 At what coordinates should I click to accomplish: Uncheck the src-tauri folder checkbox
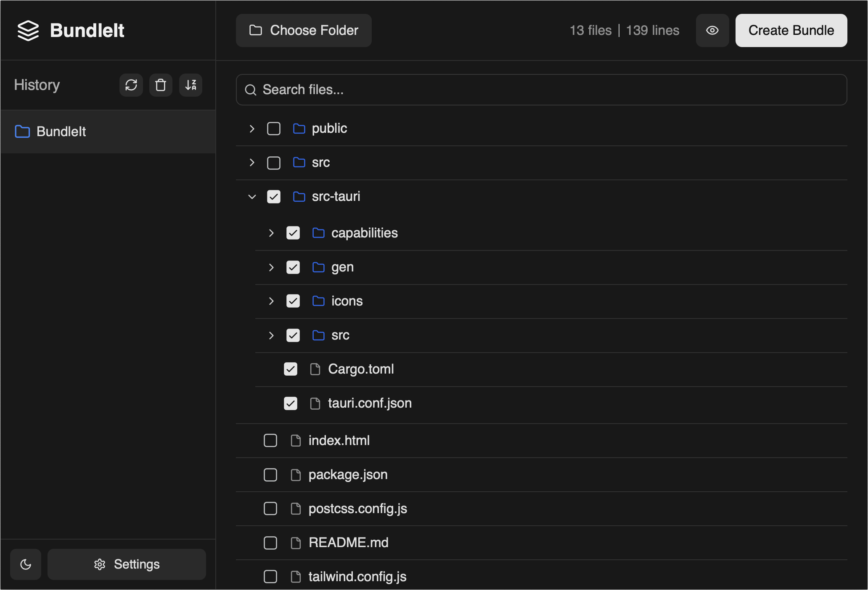274,196
